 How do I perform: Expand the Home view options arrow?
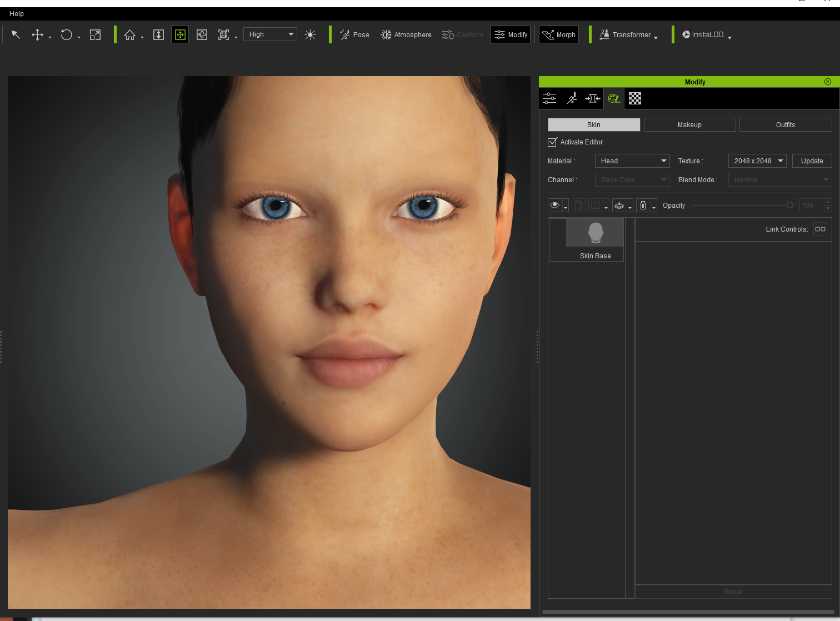[142, 38]
